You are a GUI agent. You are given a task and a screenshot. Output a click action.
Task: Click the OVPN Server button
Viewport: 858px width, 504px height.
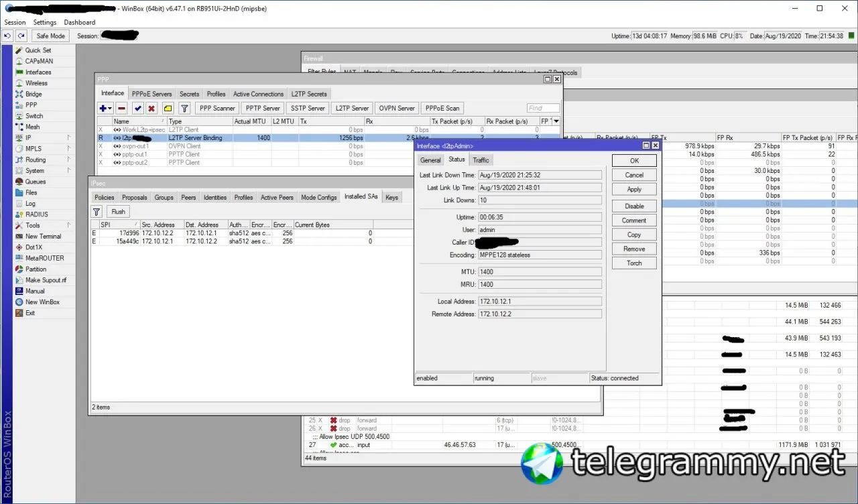[397, 108]
